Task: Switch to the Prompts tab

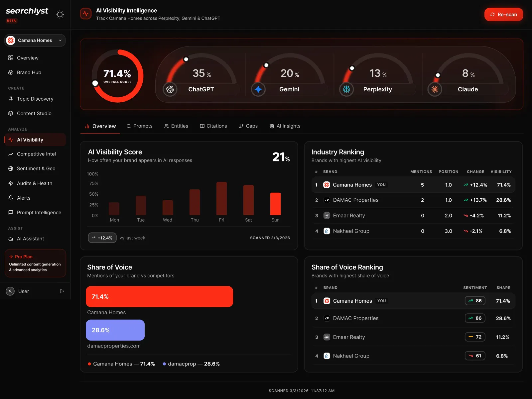Action: tap(139, 126)
